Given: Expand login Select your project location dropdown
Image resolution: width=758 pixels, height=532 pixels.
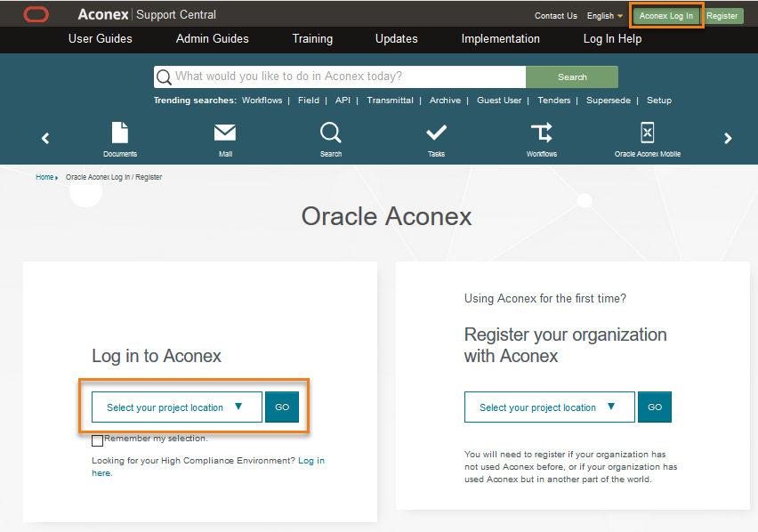Looking at the screenshot, I should [x=177, y=407].
